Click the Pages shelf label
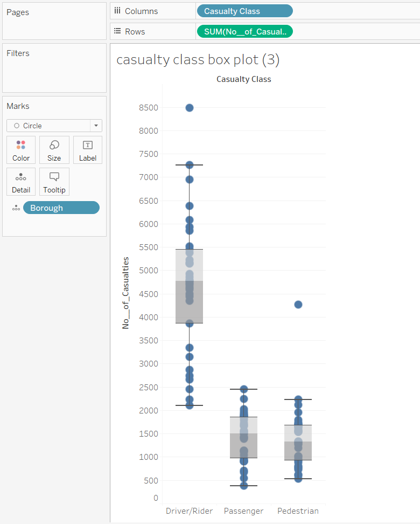420x524 pixels. click(18, 12)
